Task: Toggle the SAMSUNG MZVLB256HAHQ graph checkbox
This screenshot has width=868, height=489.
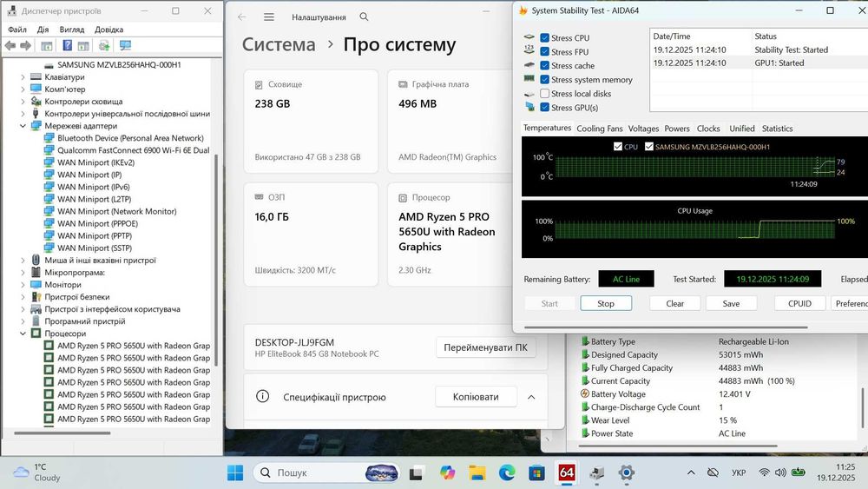Action: point(648,147)
